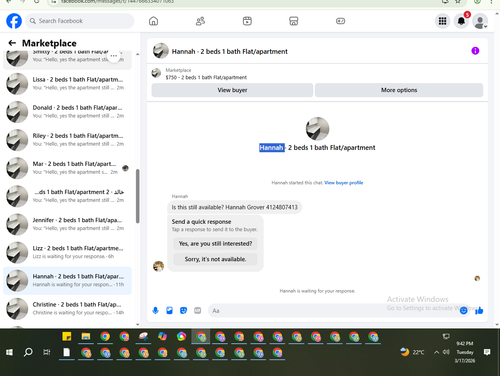Screen dimensions: 500x376
Task: Select the Hannah conversation in list
Action: click(67, 281)
